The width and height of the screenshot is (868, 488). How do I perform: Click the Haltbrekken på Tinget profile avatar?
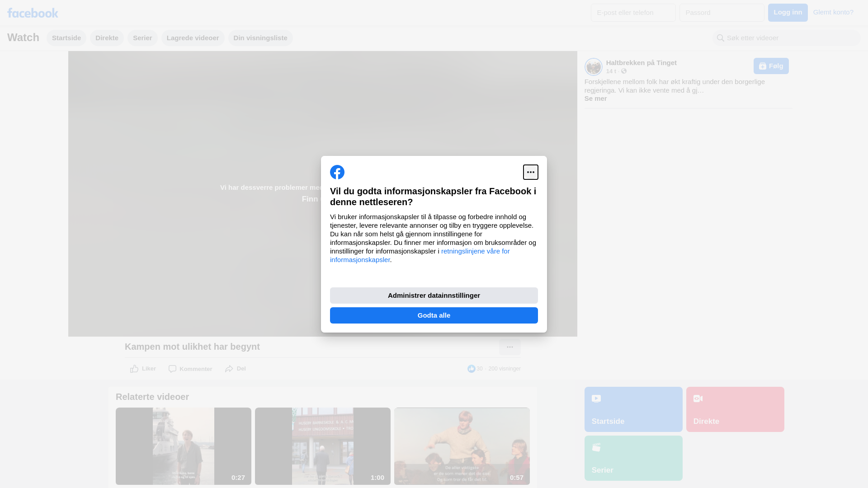coord(593,67)
